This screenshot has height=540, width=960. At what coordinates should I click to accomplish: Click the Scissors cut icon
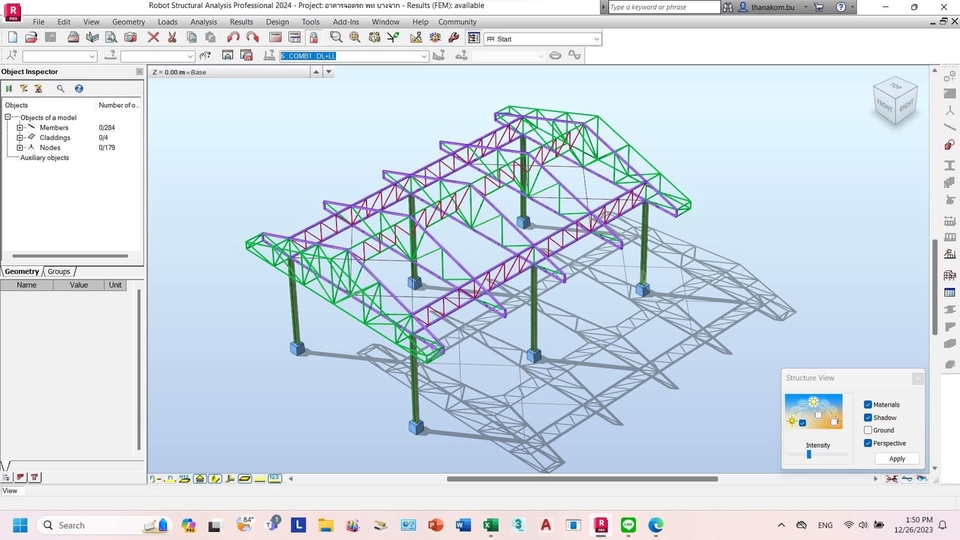[172, 38]
